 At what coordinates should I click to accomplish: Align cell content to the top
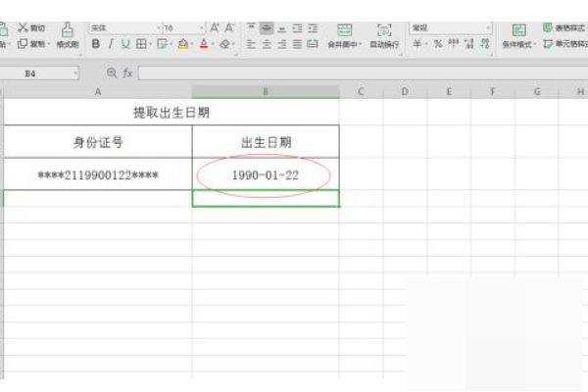tap(251, 27)
